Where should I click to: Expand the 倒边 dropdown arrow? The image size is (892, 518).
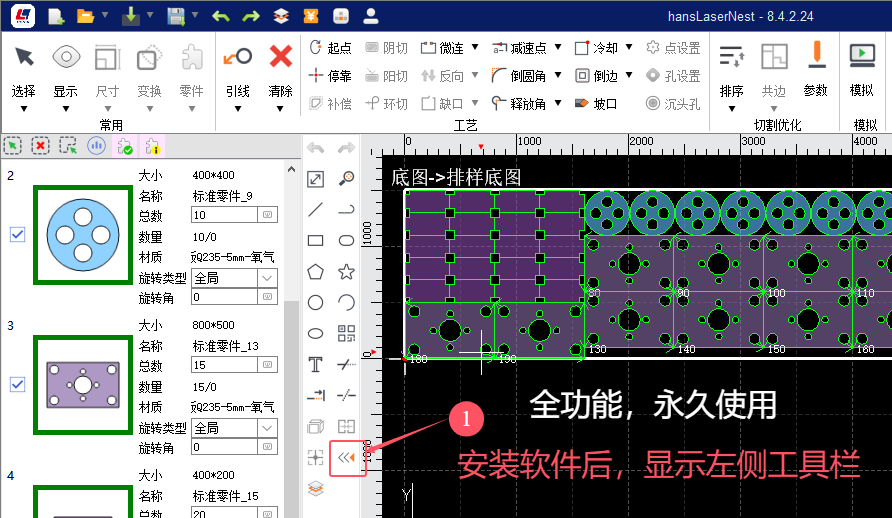629,75
